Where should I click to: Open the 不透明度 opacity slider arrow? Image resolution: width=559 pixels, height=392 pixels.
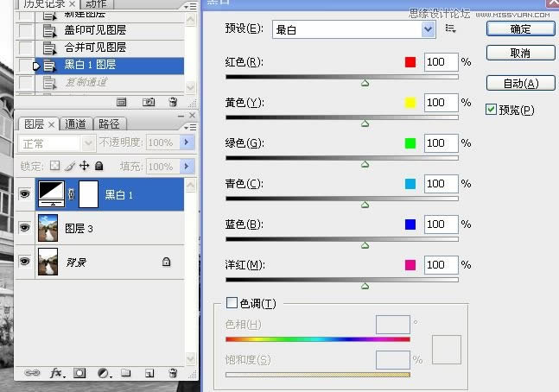click(x=185, y=142)
